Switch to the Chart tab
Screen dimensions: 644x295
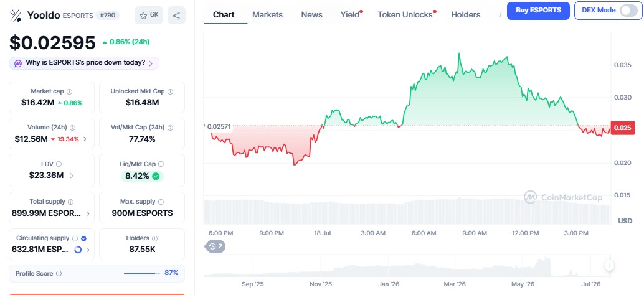coord(224,15)
